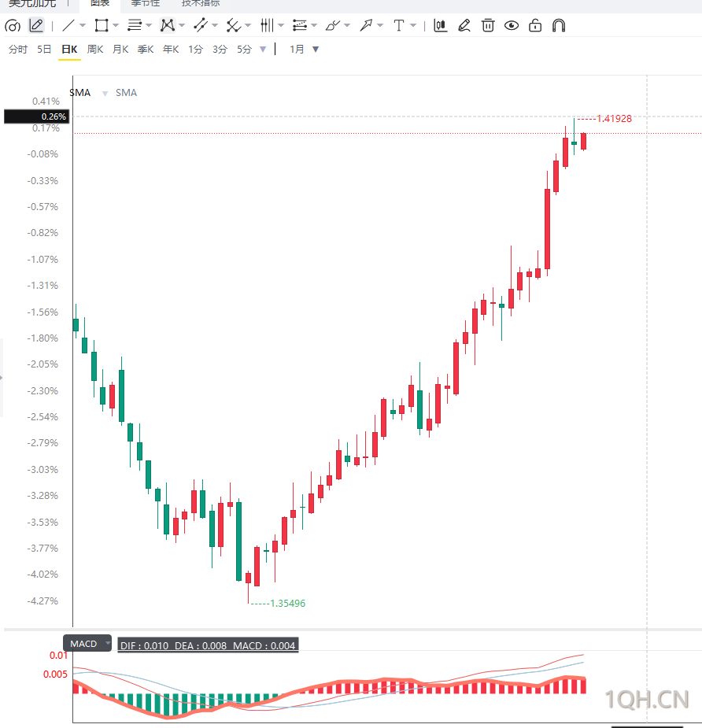This screenshot has width=702, height=728.
Task: Select the XABCD pattern tool
Action: click(x=167, y=25)
